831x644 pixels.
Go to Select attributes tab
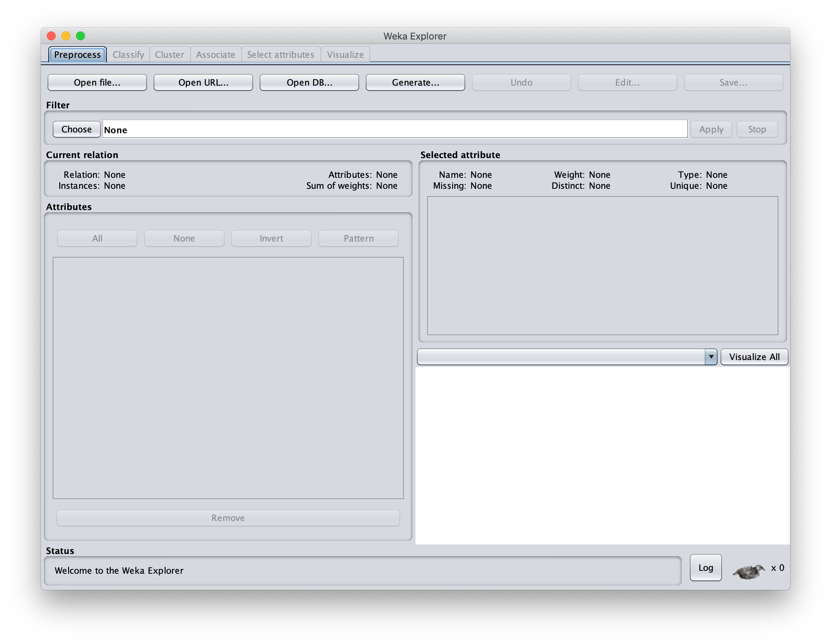tap(281, 55)
